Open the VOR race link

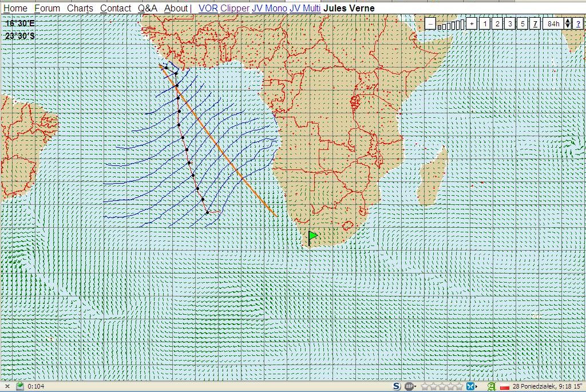click(208, 8)
